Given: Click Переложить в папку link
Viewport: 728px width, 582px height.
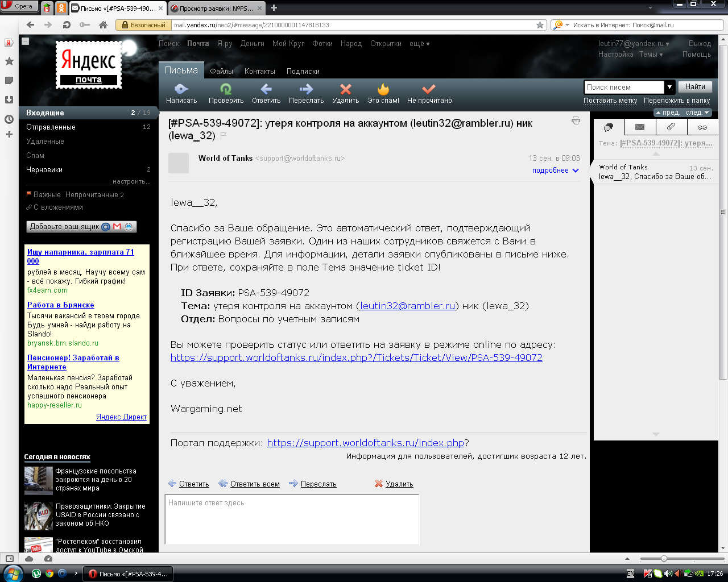Looking at the screenshot, I should tap(677, 101).
